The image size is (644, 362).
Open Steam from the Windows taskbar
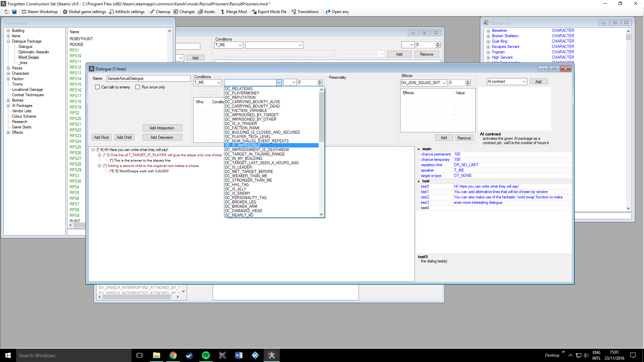[x=190, y=355]
